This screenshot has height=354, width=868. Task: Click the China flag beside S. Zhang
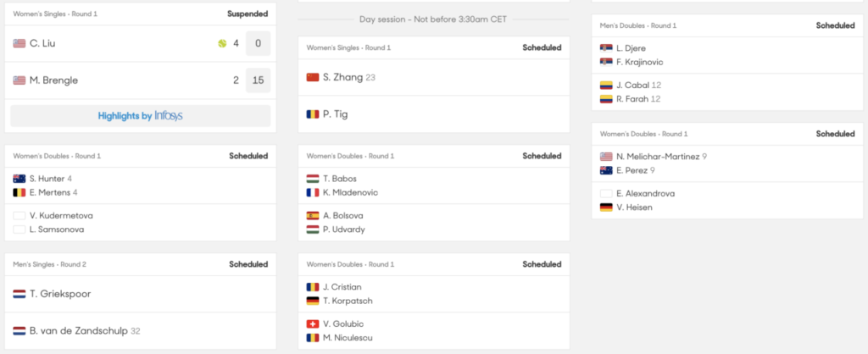coord(313,77)
